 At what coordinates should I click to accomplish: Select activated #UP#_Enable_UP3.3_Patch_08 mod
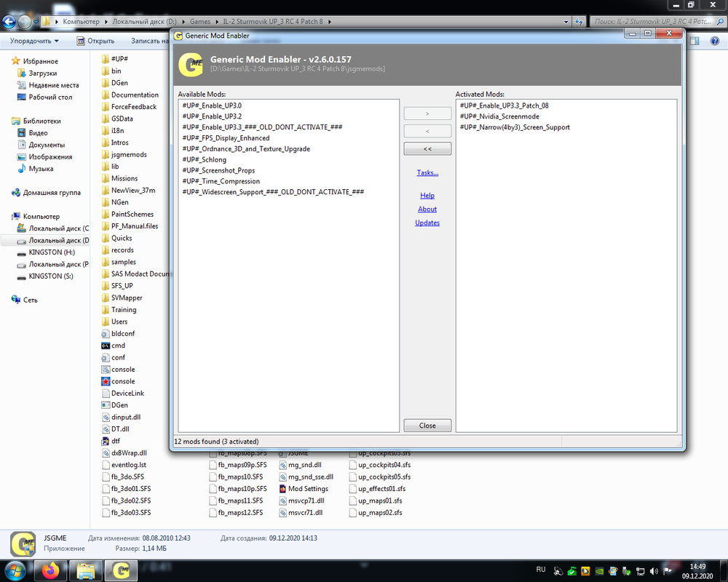(505, 105)
